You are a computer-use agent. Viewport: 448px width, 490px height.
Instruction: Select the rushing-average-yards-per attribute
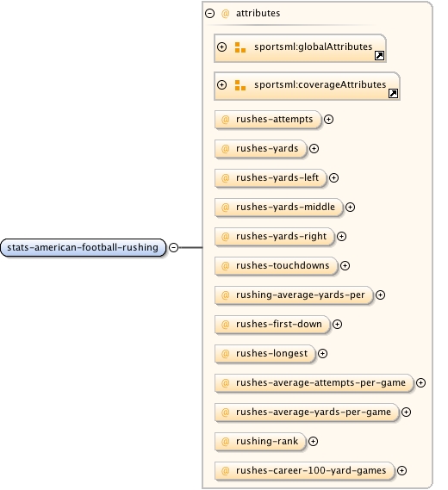(294, 295)
